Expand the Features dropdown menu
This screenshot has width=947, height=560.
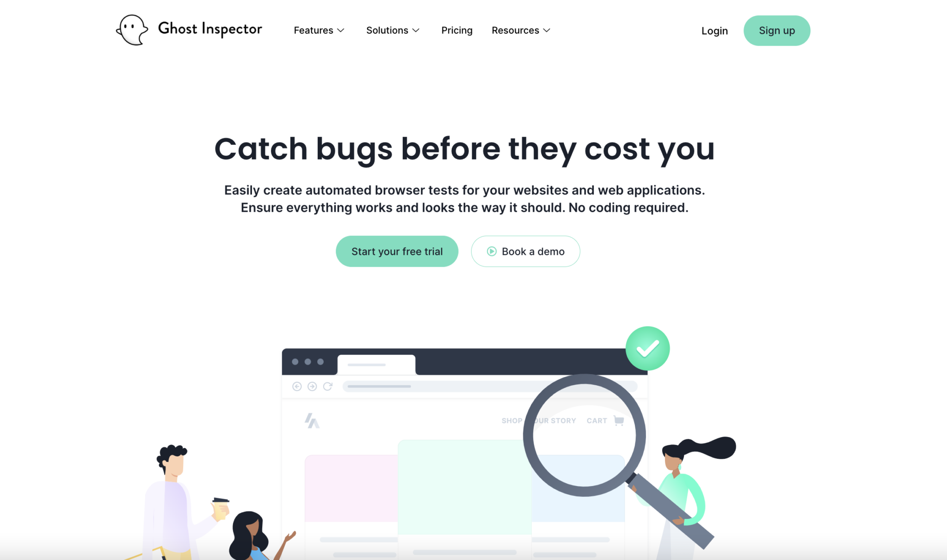click(x=319, y=30)
